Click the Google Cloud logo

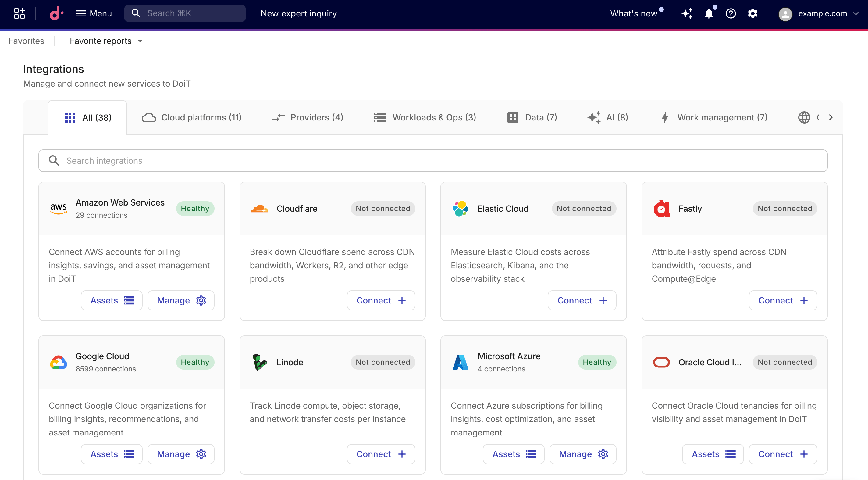tap(58, 362)
